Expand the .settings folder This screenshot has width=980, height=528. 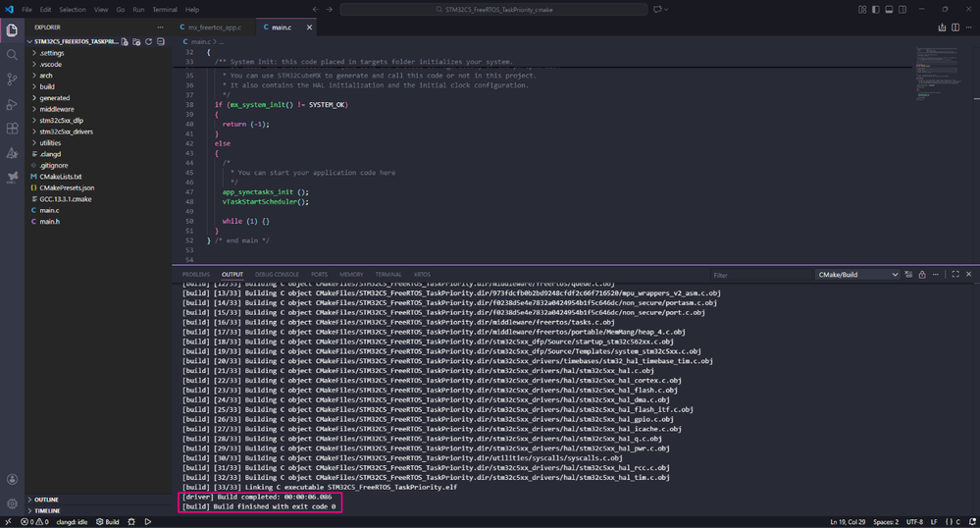98,53
